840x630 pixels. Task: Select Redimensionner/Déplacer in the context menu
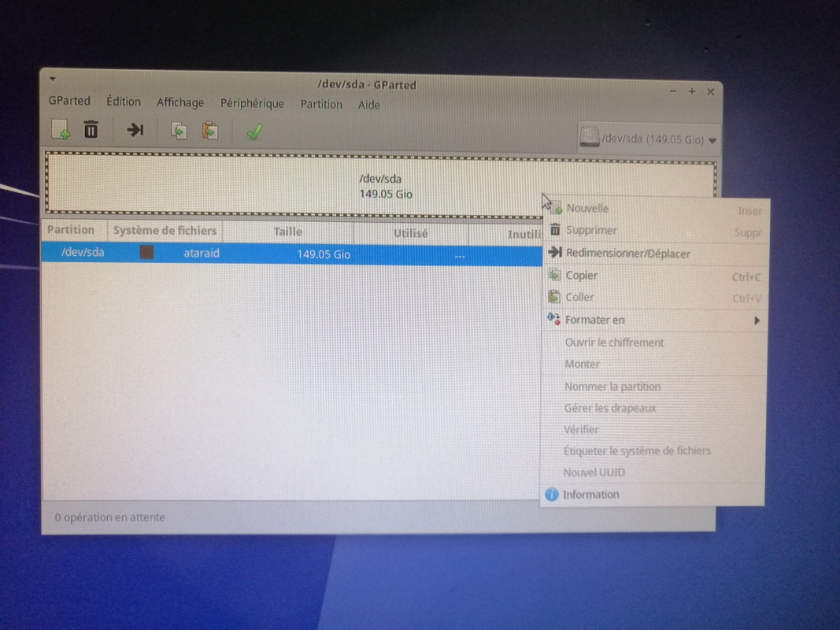[x=657, y=254]
